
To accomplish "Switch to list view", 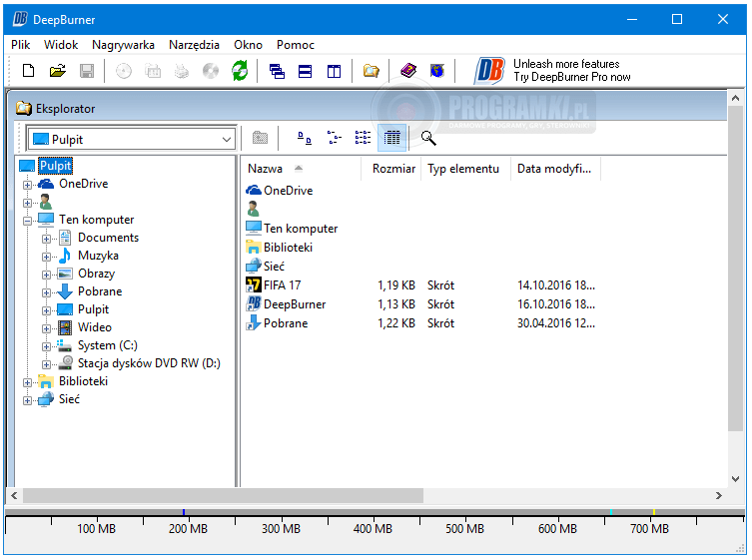I will [x=364, y=138].
